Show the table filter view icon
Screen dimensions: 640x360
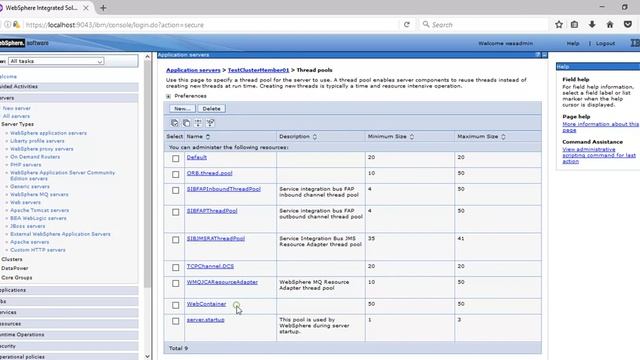point(198,123)
